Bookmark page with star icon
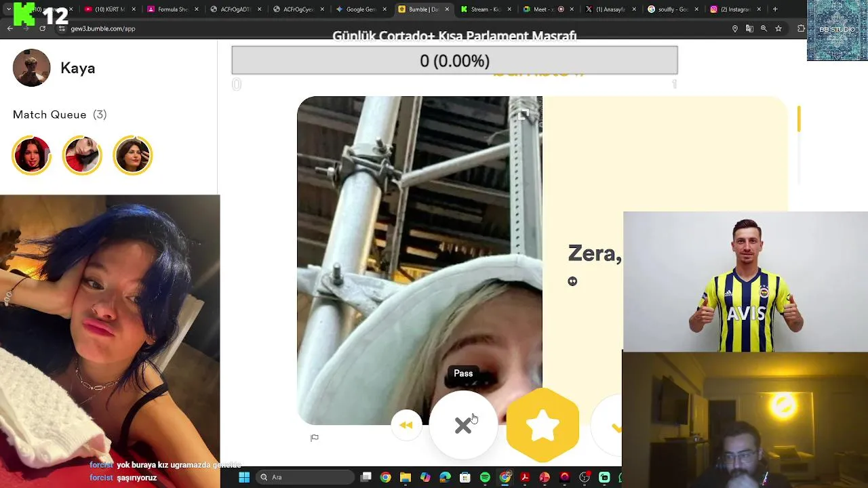Screen dimensions: 868x488 click(778, 28)
